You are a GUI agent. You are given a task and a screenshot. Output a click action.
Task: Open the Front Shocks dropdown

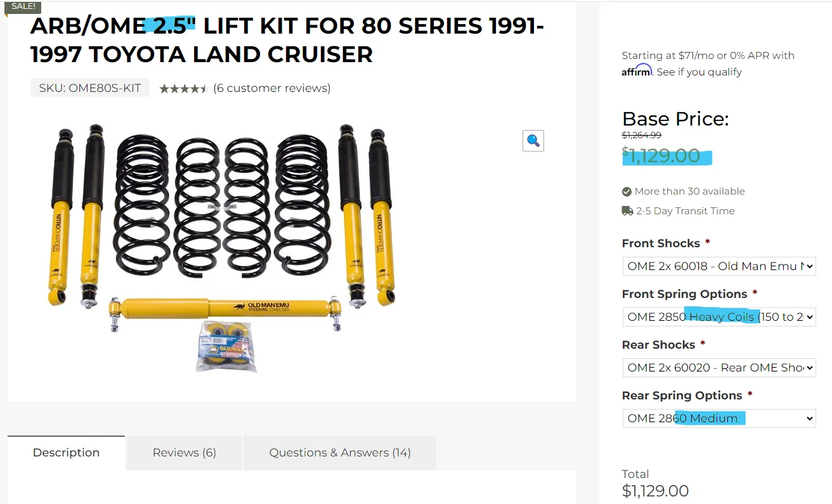[719, 266]
